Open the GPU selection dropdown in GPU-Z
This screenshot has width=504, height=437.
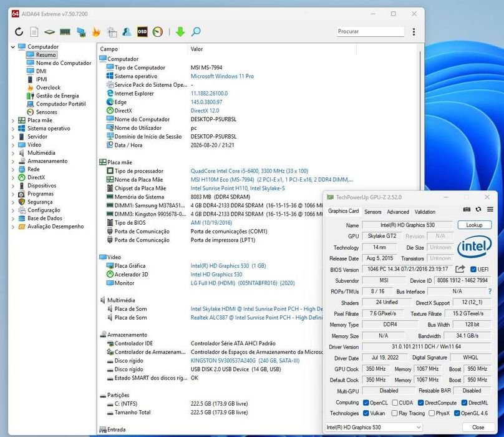pos(374,428)
